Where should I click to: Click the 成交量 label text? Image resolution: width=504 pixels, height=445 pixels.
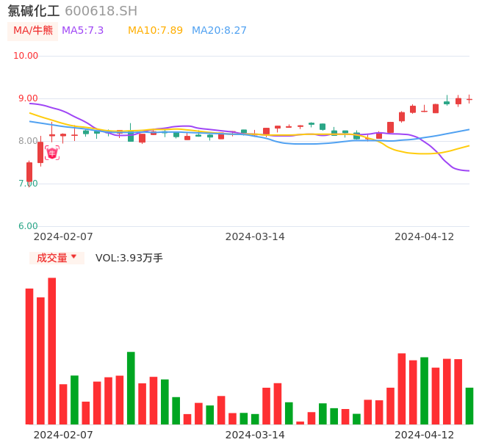click(x=51, y=258)
